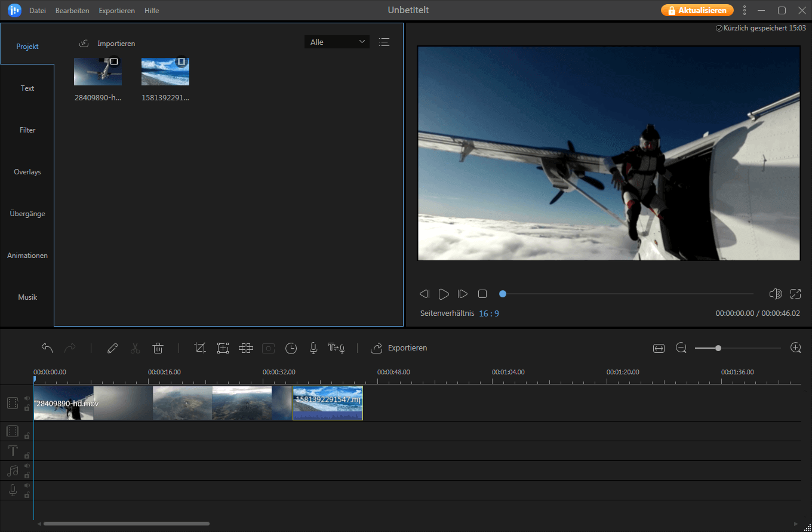The width and height of the screenshot is (812, 532).
Task: Click the Delete trash icon in the toolbar
Action: pos(158,348)
